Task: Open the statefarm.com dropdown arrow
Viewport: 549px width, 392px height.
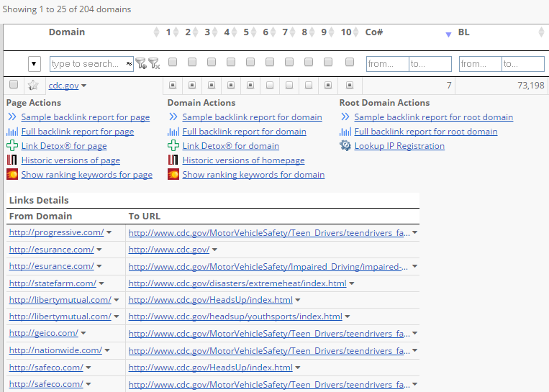Action: (x=101, y=283)
